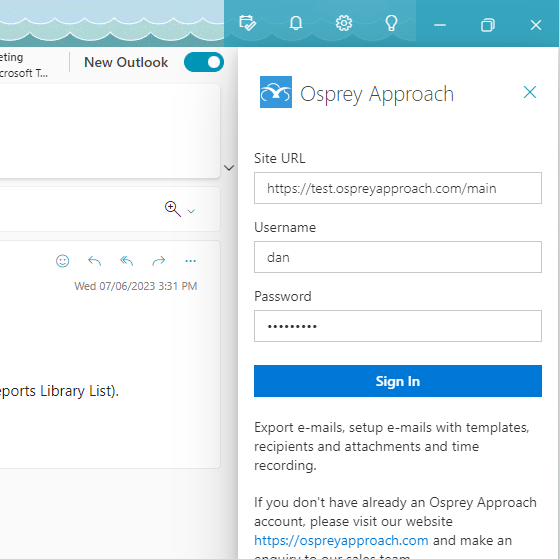Open more actions ellipsis menu
This screenshot has height=559, width=559.
point(191,261)
